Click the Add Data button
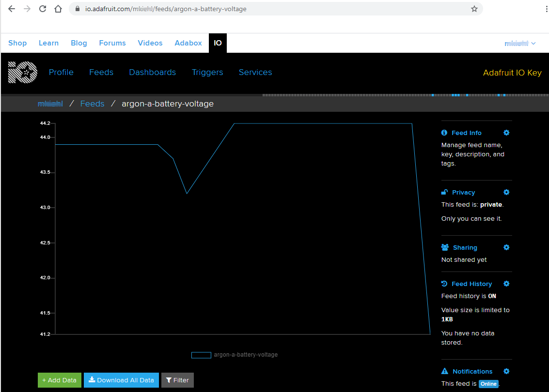The width and height of the screenshot is (549, 392). (60, 380)
